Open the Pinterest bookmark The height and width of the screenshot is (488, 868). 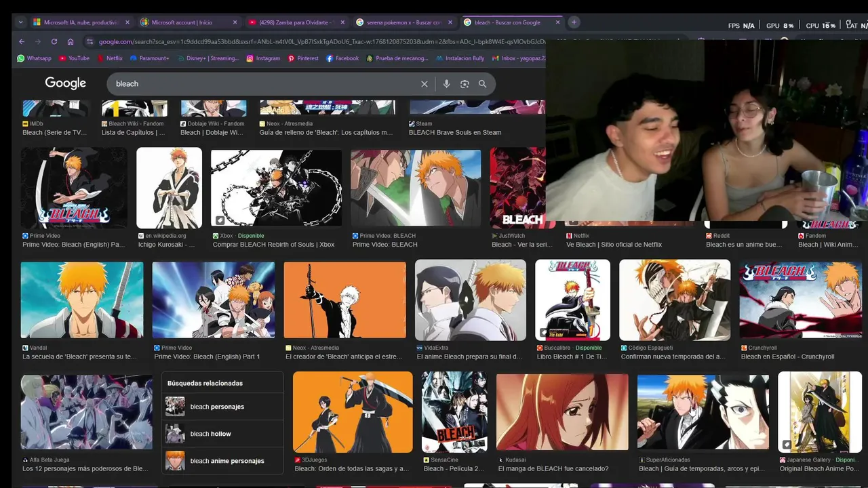(303, 58)
